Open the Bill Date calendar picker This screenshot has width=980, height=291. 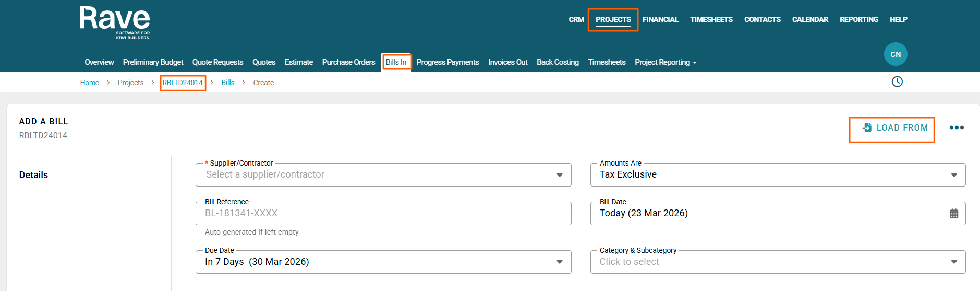(x=954, y=213)
